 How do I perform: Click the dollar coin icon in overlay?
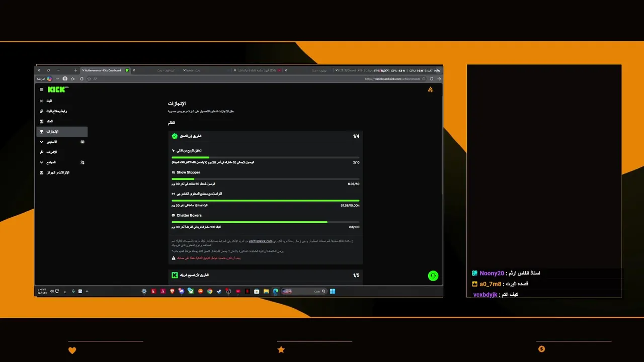tap(541, 349)
